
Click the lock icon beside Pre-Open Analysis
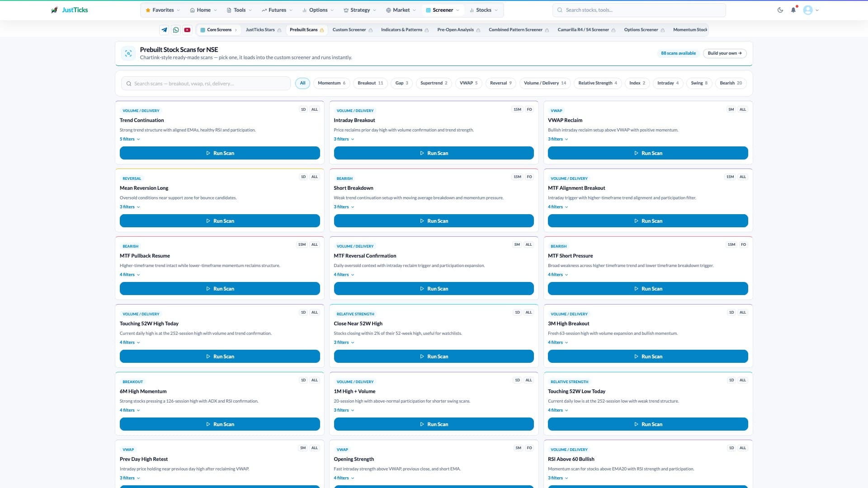pyautogui.click(x=478, y=30)
